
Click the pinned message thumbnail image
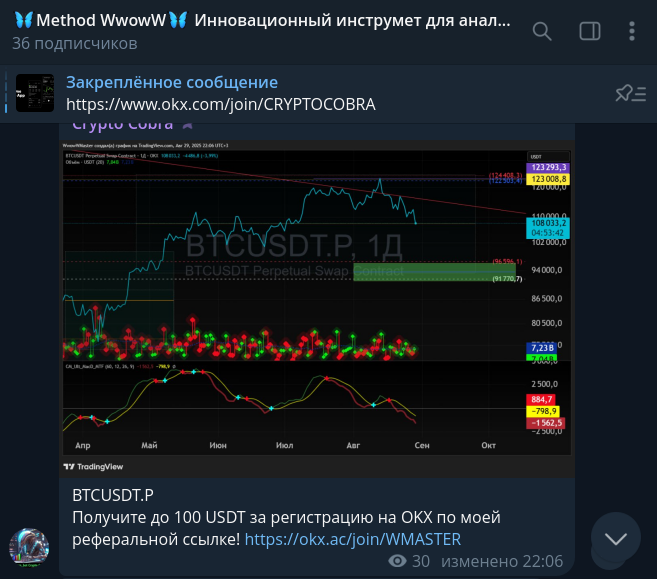[35, 93]
